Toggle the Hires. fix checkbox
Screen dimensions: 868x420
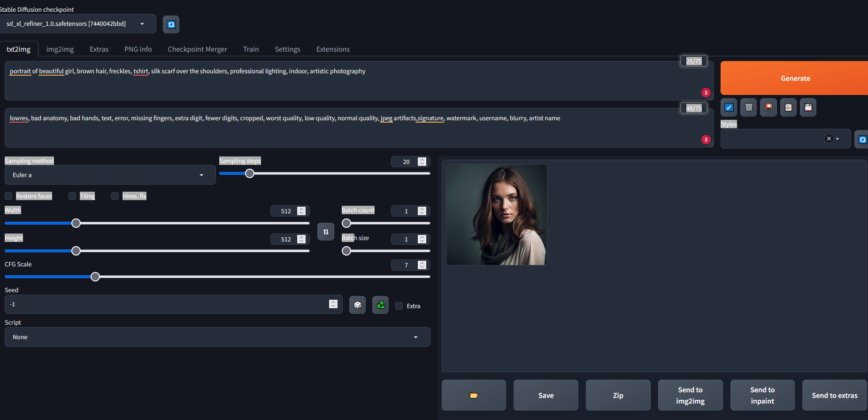(x=115, y=196)
